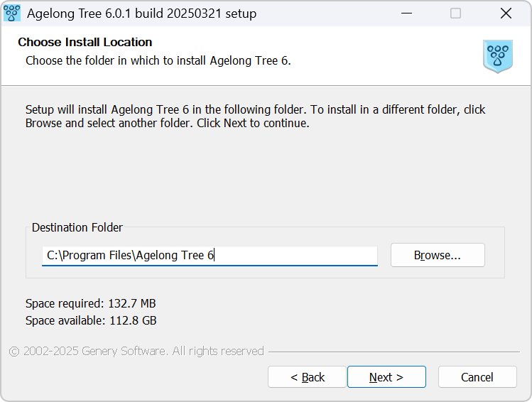Click the setup window title text
532x402 pixels.
click(142, 13)
